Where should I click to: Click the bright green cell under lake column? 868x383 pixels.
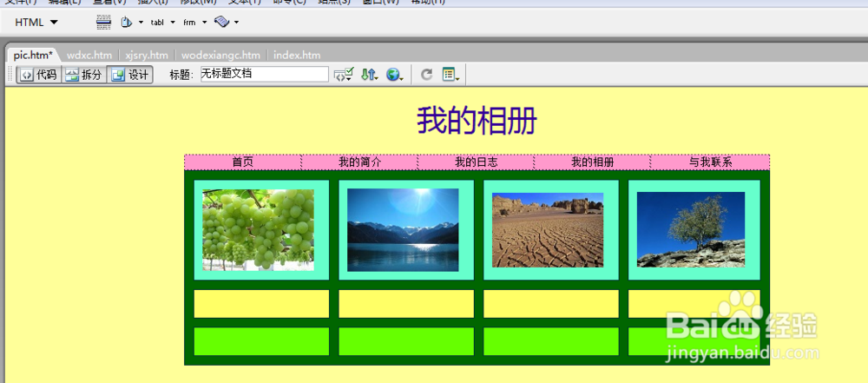pyautogui.click(x=406, y=341)
